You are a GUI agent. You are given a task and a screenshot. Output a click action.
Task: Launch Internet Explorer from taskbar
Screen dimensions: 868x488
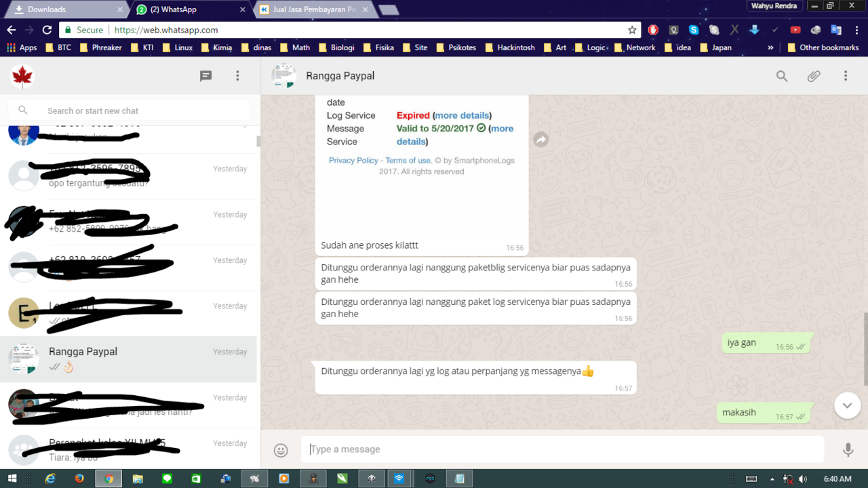[x=50, y=479]
